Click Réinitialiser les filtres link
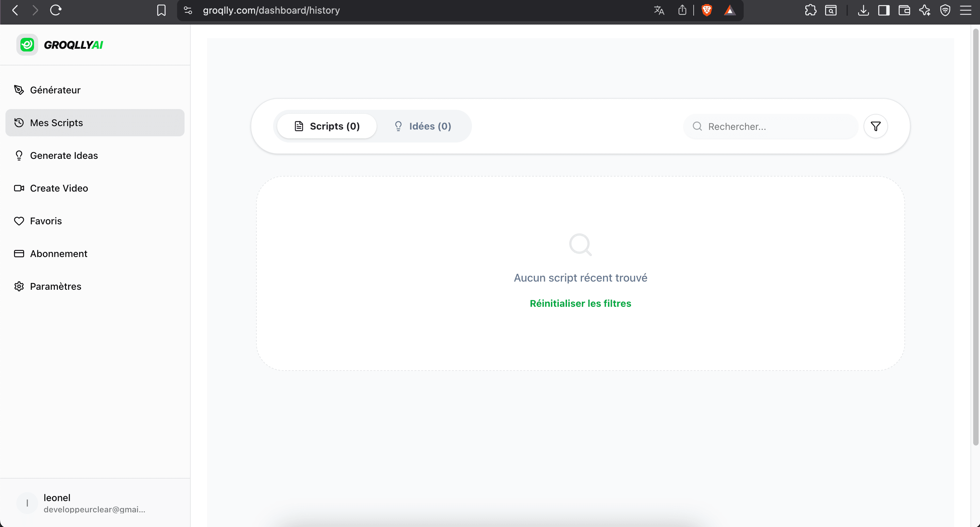This screenshot has width=980, height=527. (580, 303)
